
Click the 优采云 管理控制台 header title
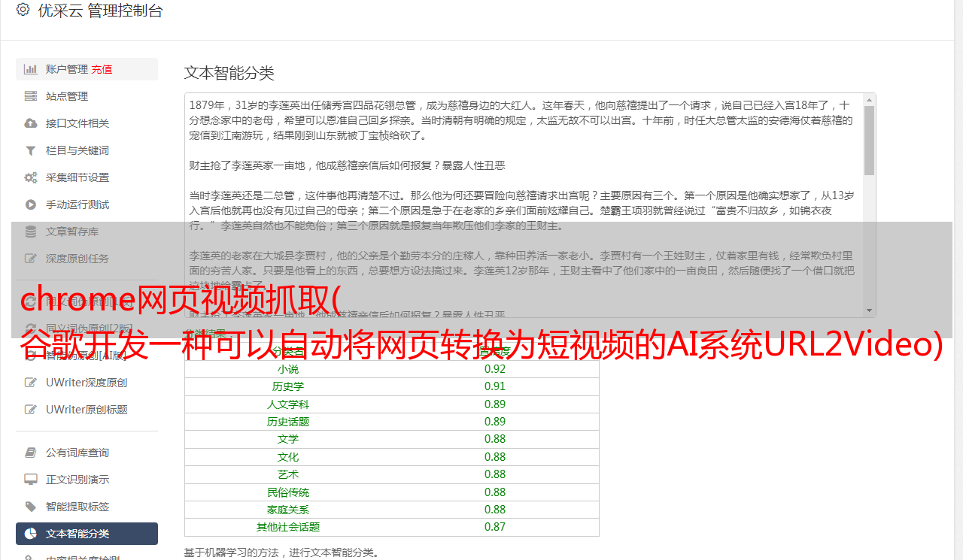tap(100, 11)
